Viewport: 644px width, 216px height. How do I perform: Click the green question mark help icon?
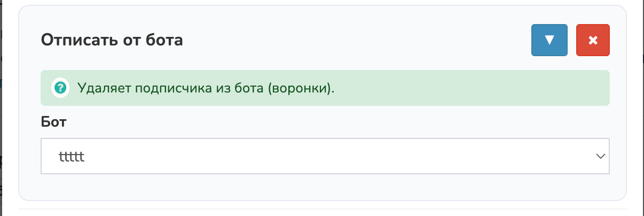60,88
